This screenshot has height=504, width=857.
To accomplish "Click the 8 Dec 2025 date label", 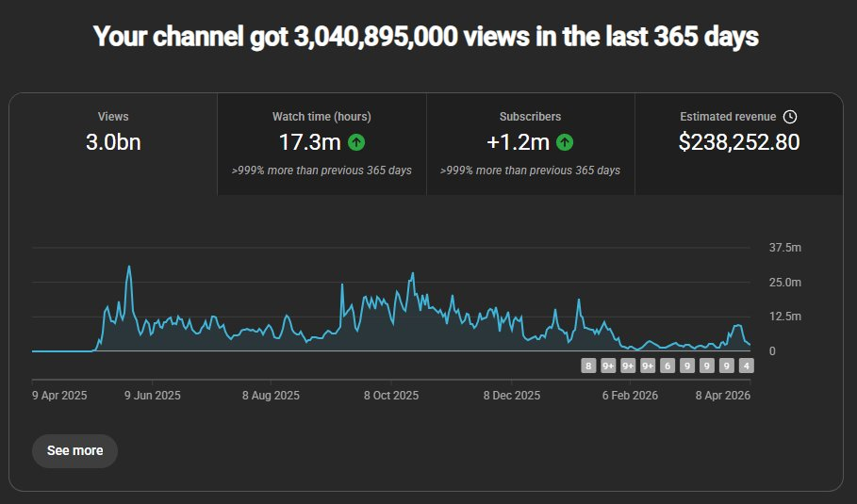I will point(512,396).
